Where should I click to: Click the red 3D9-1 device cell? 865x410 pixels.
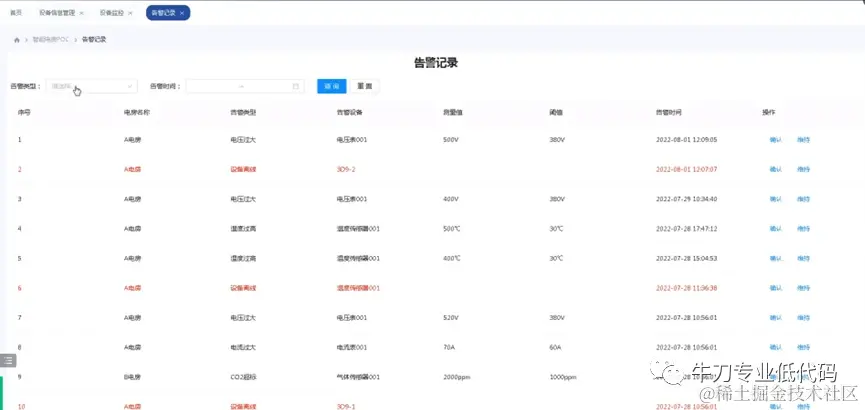pos(346,406)
